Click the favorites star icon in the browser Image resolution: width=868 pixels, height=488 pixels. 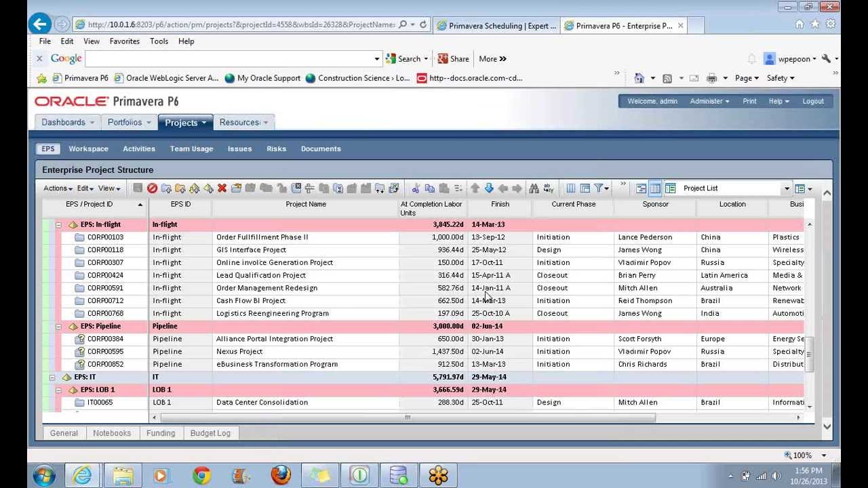815,24
